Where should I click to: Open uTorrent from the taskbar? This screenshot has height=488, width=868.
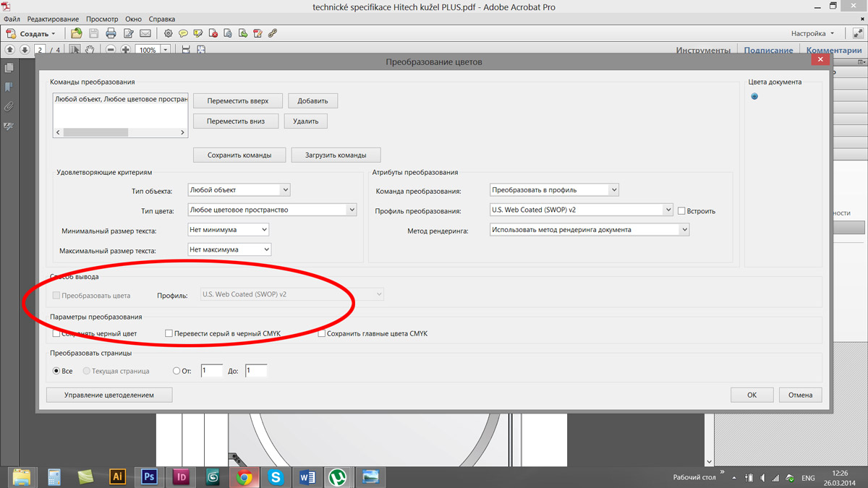tap(338, 476)
